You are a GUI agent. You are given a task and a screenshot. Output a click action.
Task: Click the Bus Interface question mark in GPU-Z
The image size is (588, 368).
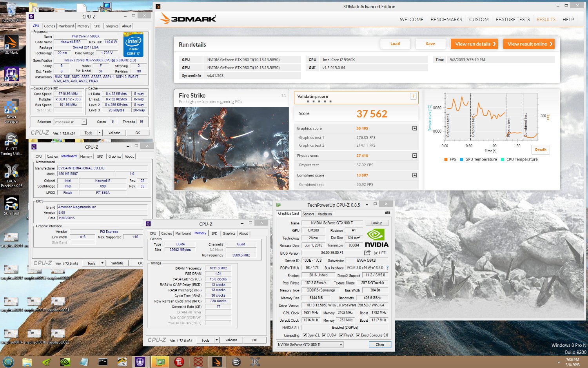387,268
